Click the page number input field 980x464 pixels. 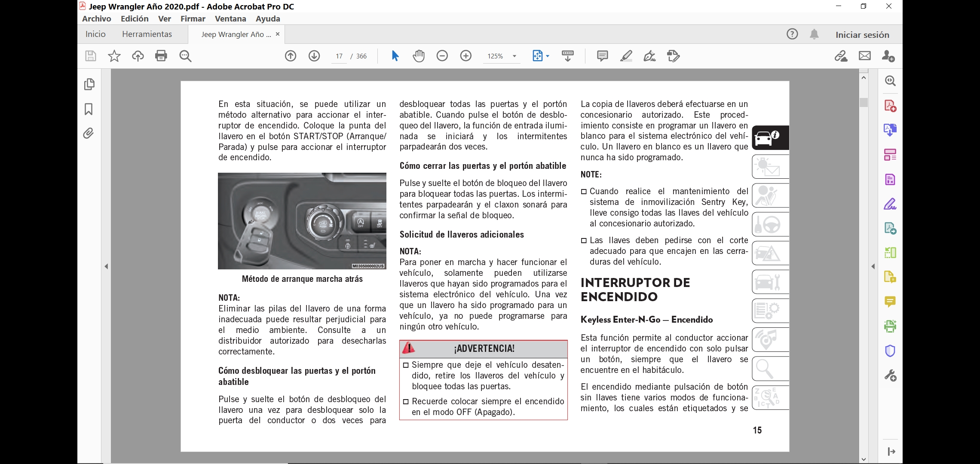click(339, 56)
